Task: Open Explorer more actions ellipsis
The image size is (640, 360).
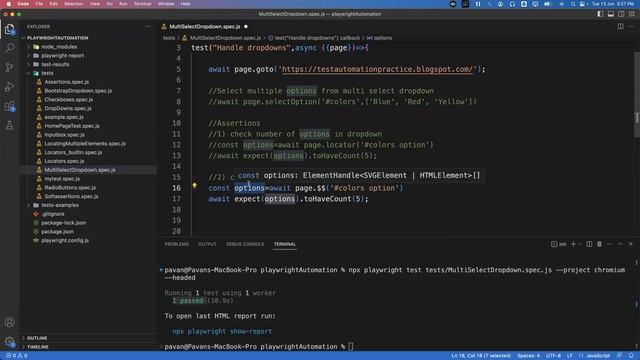Action: pyautogui.click(x=147, y=27)
